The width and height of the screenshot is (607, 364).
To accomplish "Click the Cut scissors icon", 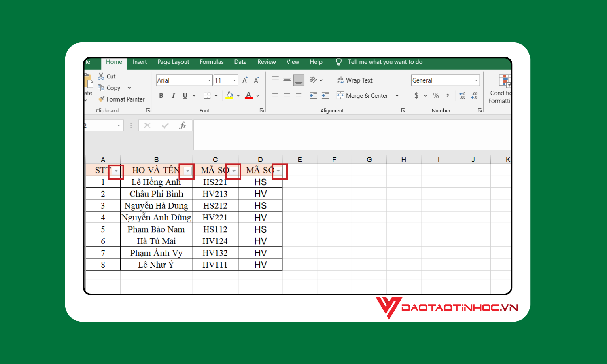I will point(101,76).
